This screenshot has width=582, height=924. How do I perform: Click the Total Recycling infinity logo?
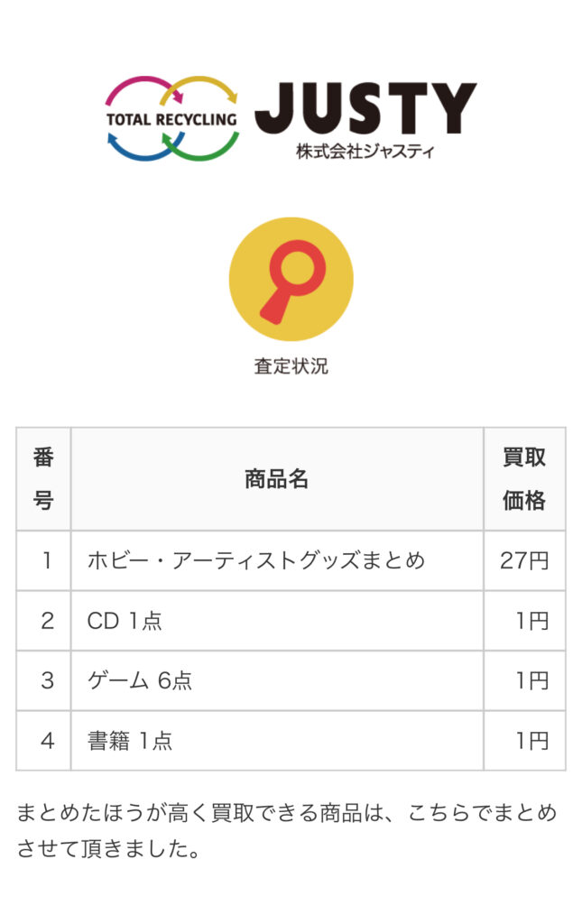pos(172,118)
